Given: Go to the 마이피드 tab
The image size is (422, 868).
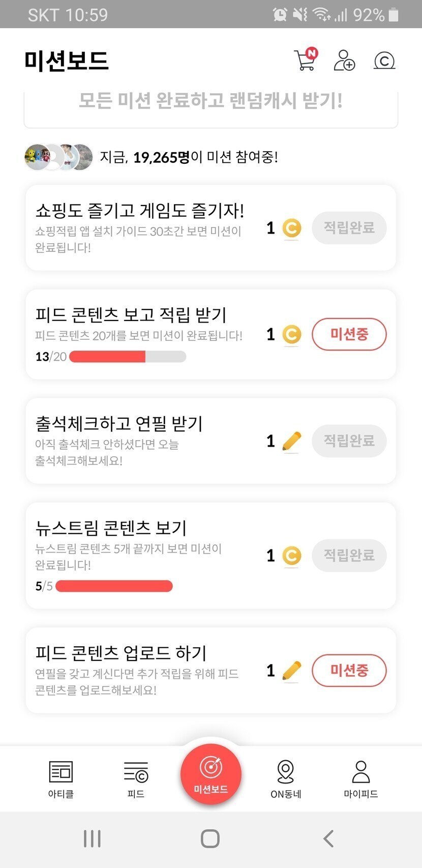Looking at the screenshot, I should point(361,778).
